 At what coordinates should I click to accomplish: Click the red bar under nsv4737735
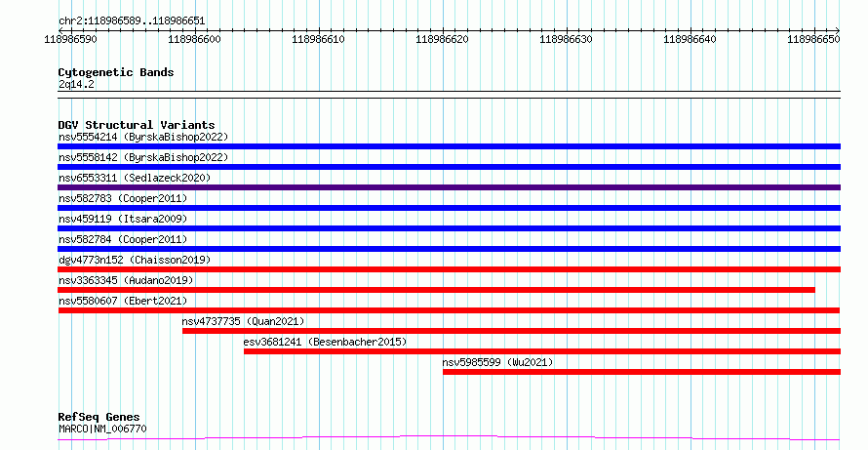coord(511,331)
